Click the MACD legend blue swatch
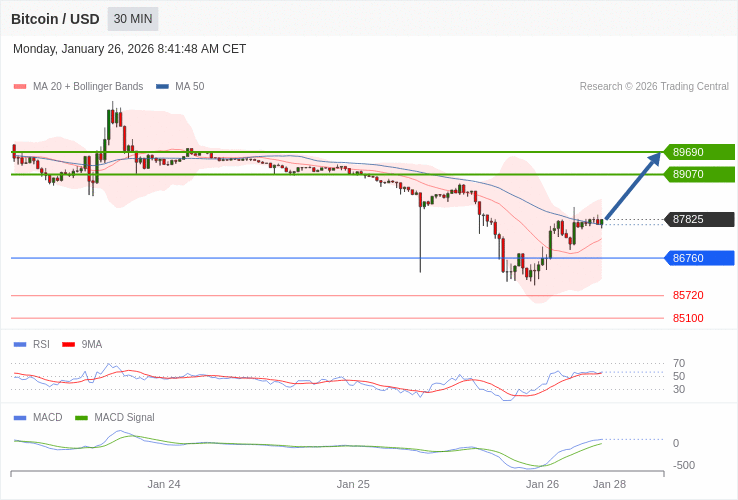Viewport: 738px width, 500px height. pyautogui.click(x=20, y=418)
